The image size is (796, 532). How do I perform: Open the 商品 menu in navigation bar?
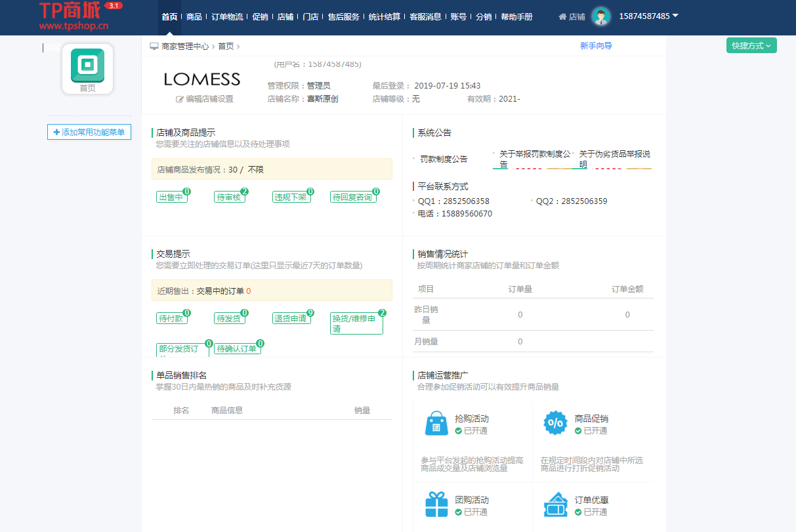pyautogui.click(x=194, y=17)
